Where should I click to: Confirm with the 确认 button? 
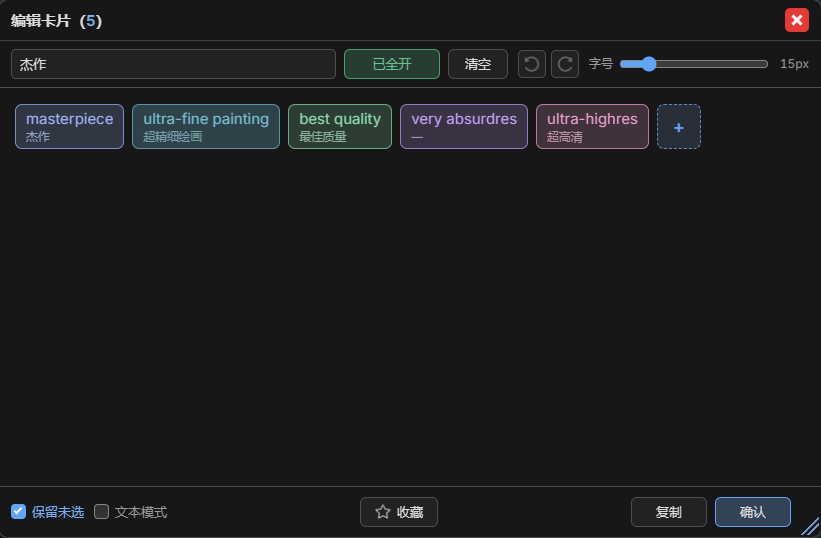coord(752,512)
